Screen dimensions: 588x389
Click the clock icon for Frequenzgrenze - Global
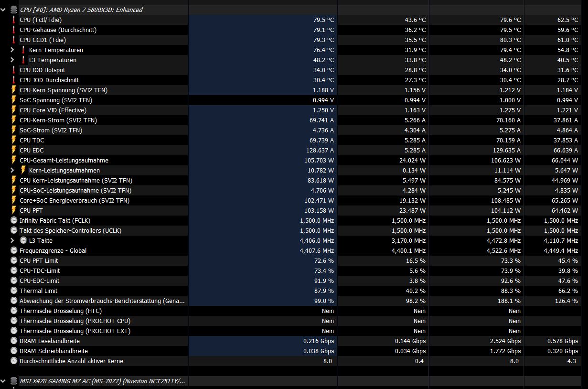tap(13, 250)
